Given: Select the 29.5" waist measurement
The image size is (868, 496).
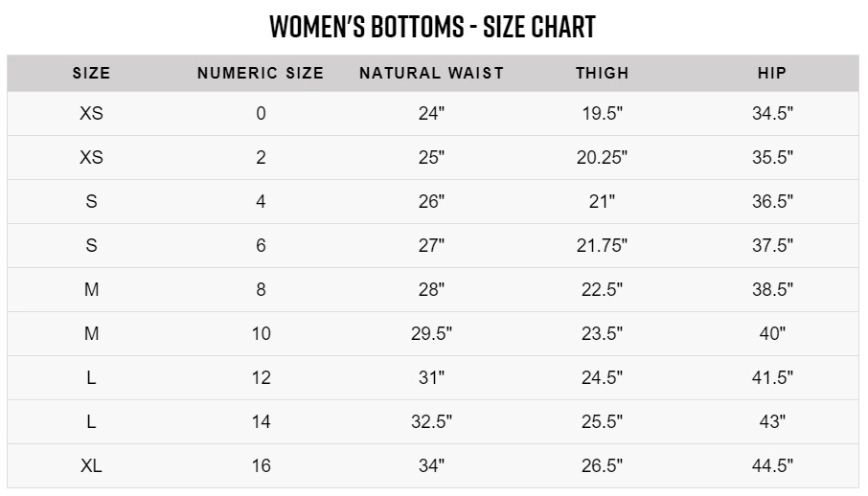Looking at the screenshot, I should [x=431, y=334].
